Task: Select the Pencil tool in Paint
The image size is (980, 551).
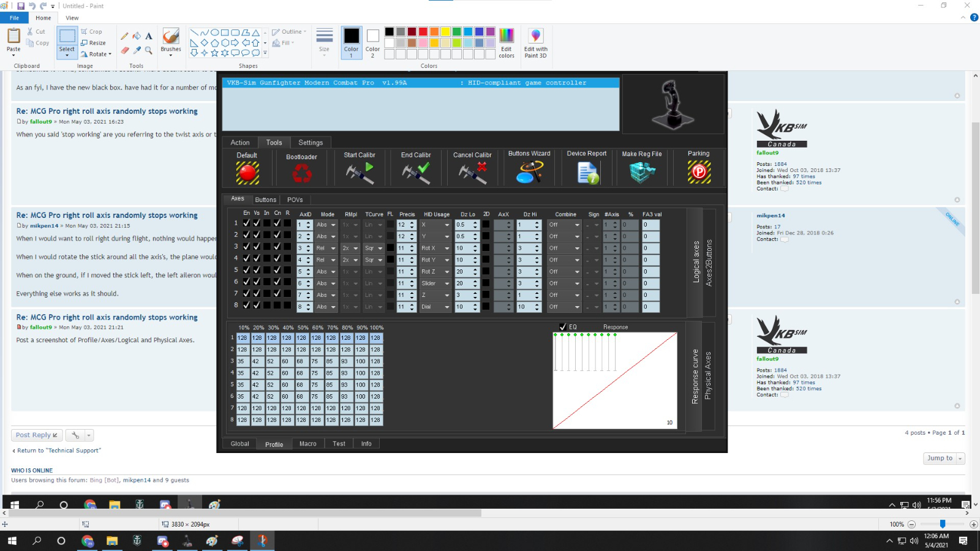Action: pos(125,36)
